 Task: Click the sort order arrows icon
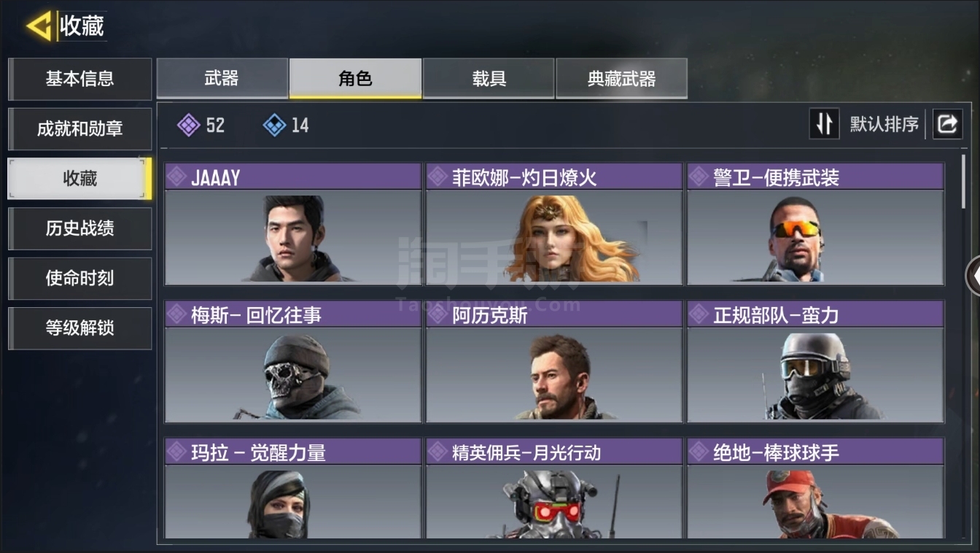pyautogui.click(x=825, y=125)
